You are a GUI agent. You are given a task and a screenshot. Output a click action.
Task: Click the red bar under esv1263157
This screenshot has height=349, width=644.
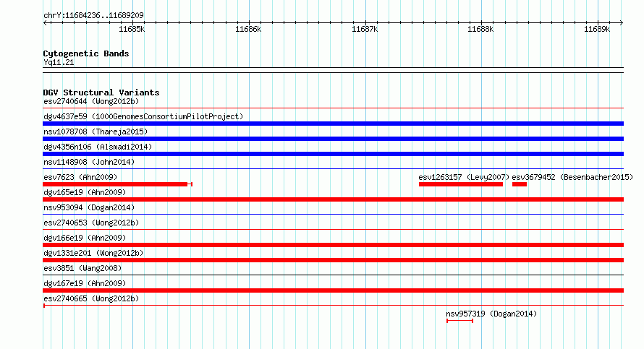461,184
